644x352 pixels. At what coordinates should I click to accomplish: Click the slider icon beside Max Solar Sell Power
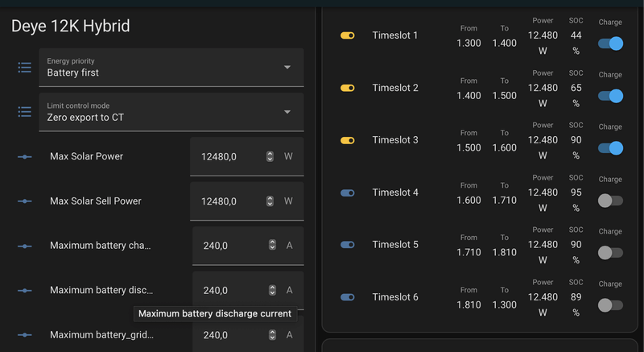tap(25, 201)
